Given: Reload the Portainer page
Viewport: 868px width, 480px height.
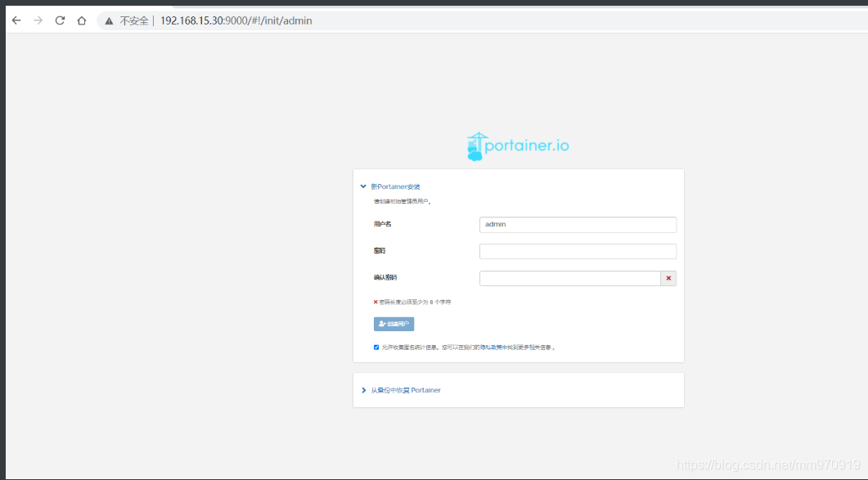Looking at the screenshot, I should [60, 20].
